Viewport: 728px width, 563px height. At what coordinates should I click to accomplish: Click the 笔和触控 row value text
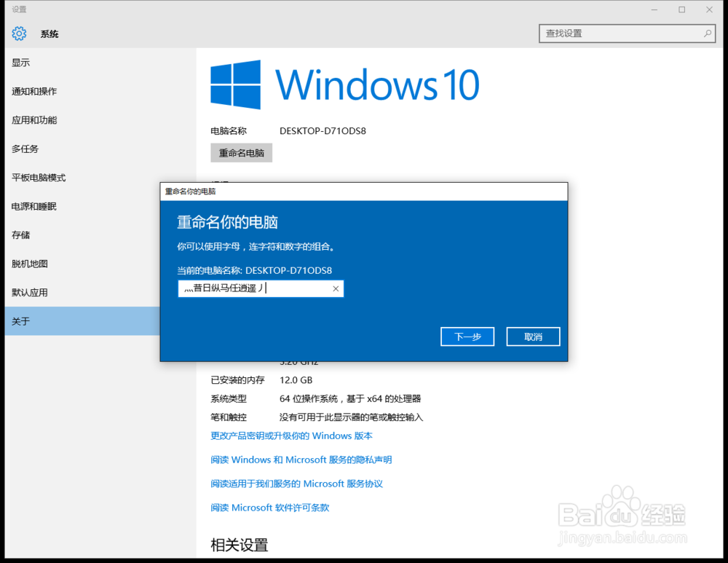point(351,417)
